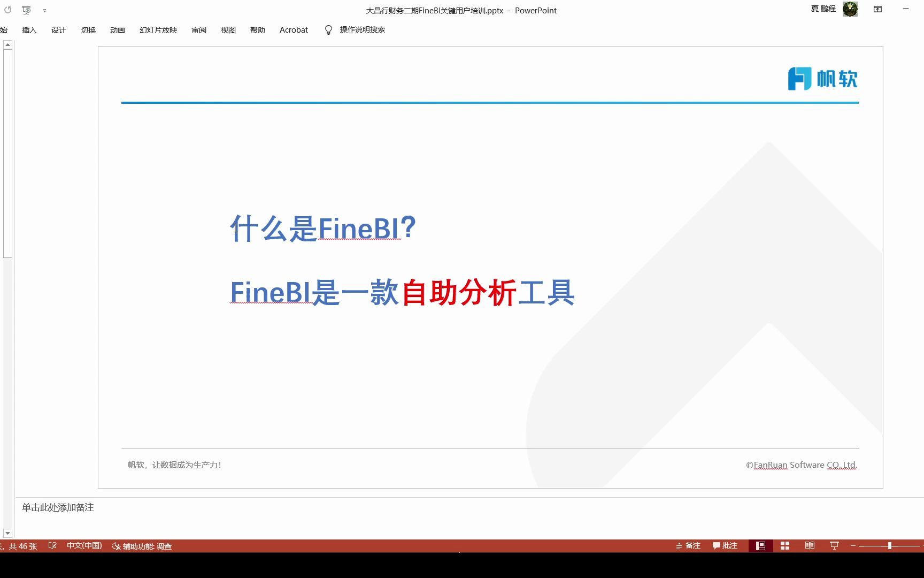Switch to the 动画 ribbon tab
The height and width of the screenshot is (578, 924).
pyautogui.click(x=117, y=30)
